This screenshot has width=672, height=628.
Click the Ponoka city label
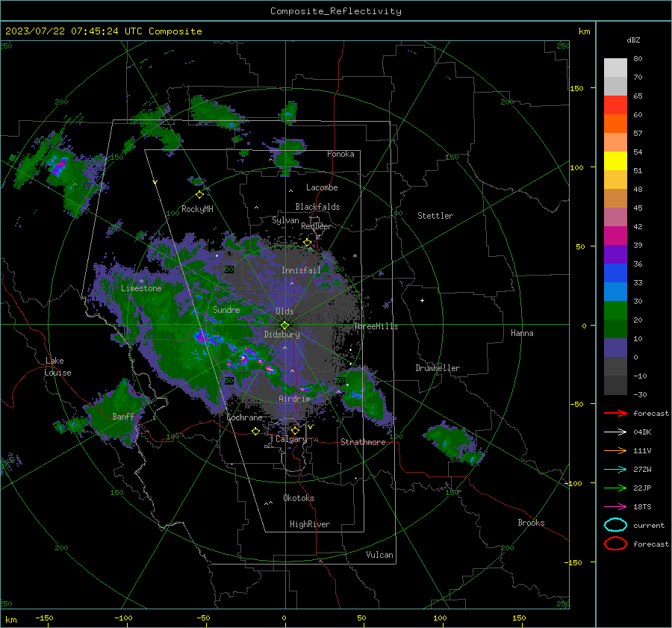[x=340, y=154]
